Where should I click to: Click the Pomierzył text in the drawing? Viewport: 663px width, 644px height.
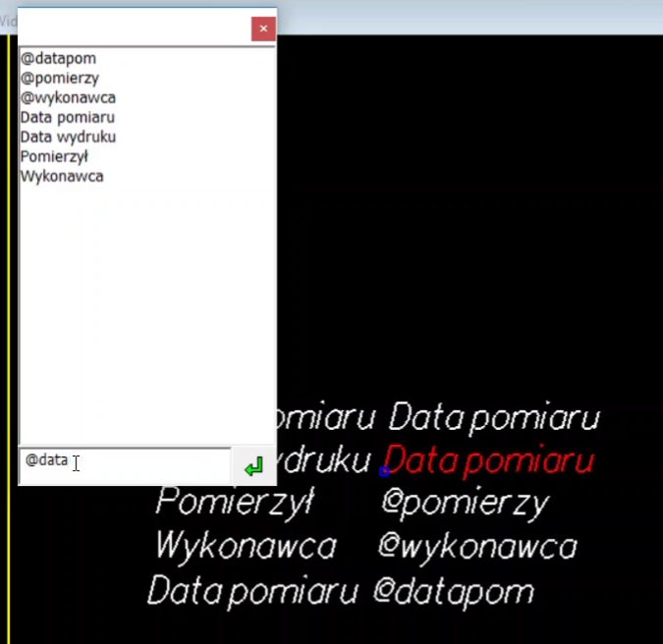tap(234, 503)
